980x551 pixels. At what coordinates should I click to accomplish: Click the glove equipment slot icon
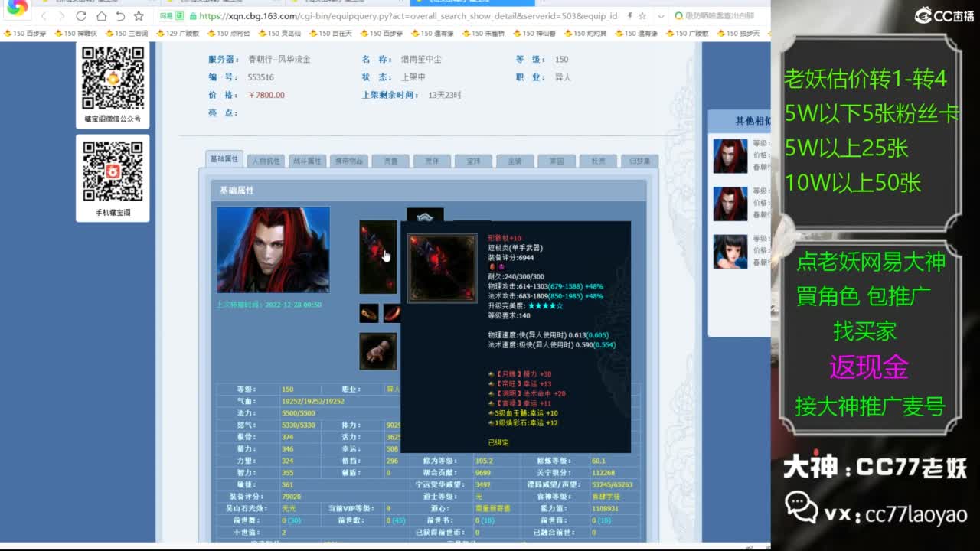378,351
